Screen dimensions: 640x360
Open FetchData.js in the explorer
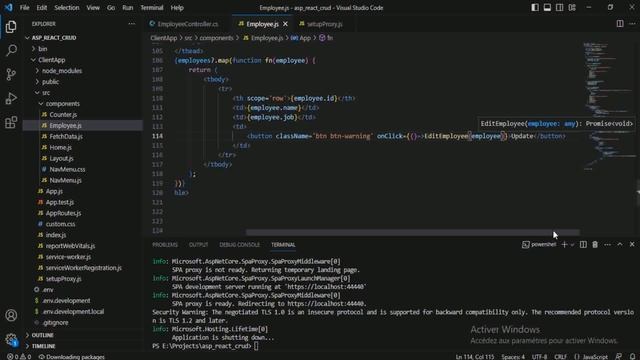pyautogui.click(x=82, y=136)
